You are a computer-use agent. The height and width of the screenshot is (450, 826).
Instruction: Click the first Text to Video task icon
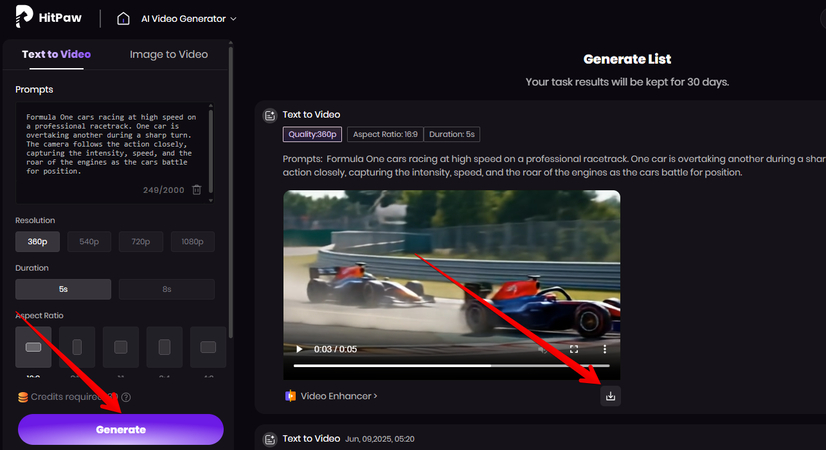click(270, 115)
